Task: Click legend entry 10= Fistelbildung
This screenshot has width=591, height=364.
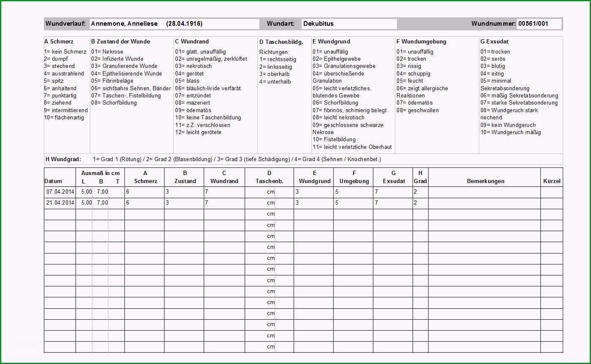Action: click(x=334, y=140)
